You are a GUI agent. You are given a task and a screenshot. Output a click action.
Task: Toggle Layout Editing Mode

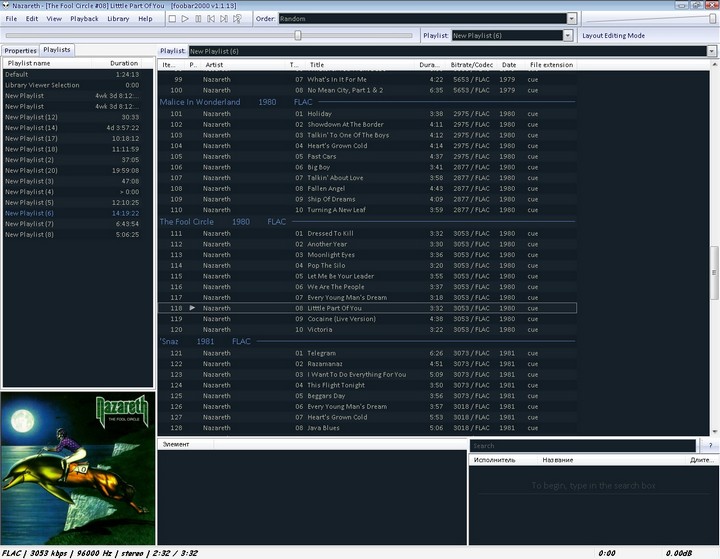point(613,35)
